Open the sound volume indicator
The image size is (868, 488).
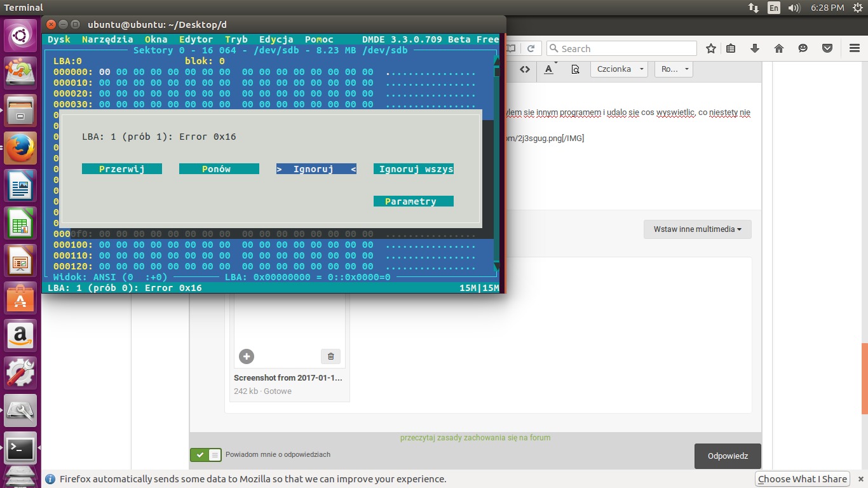coord(794,8)
